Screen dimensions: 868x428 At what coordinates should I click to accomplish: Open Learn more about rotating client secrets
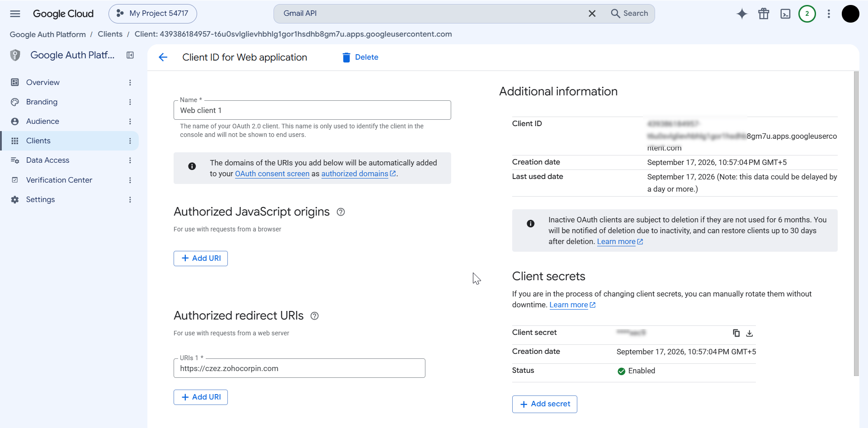point(572,305)
